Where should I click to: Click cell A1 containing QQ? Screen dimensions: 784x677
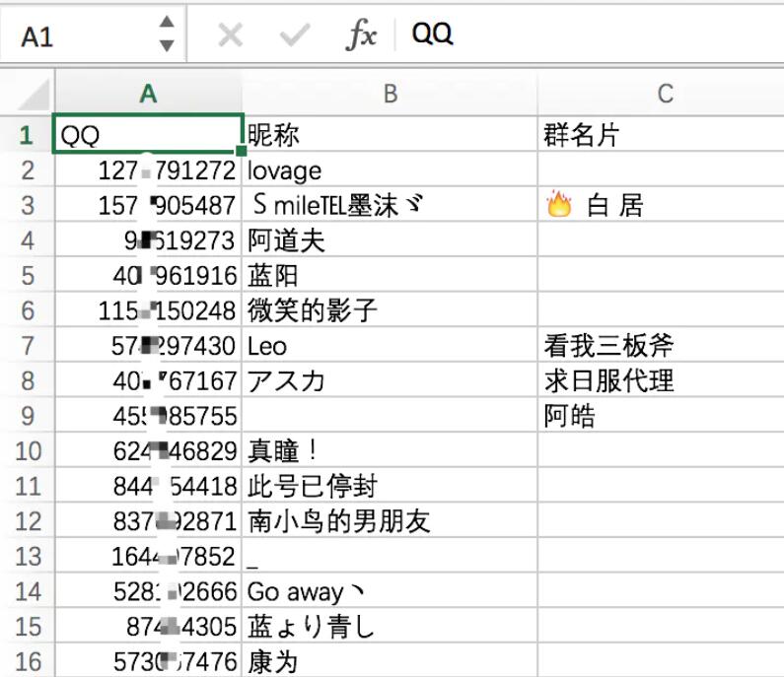click(148, 134)
